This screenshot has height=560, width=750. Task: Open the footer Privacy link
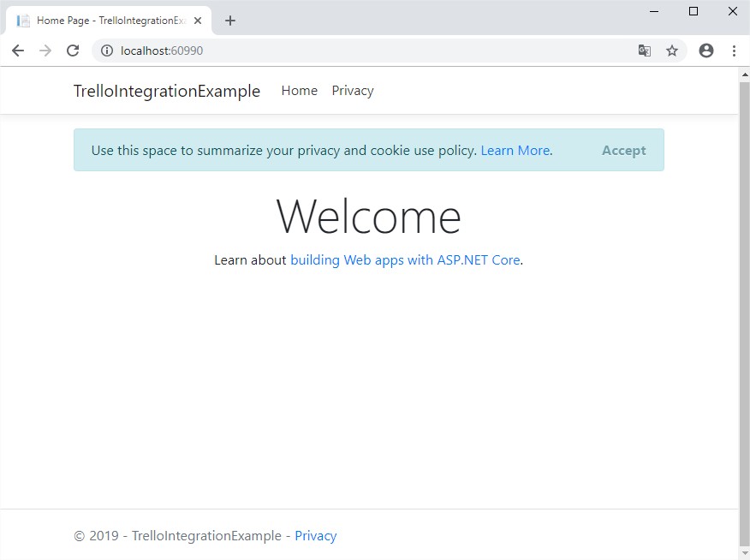(316, 536)
